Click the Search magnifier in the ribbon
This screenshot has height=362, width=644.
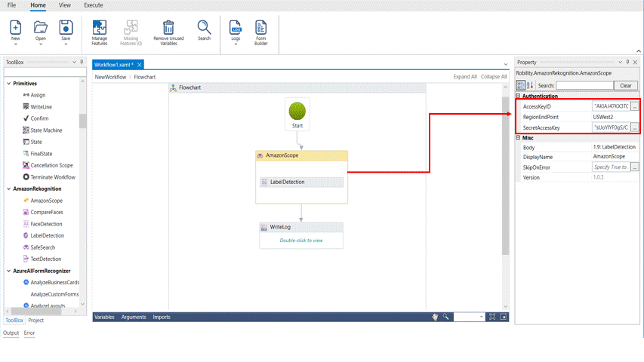tap(204, 28)
